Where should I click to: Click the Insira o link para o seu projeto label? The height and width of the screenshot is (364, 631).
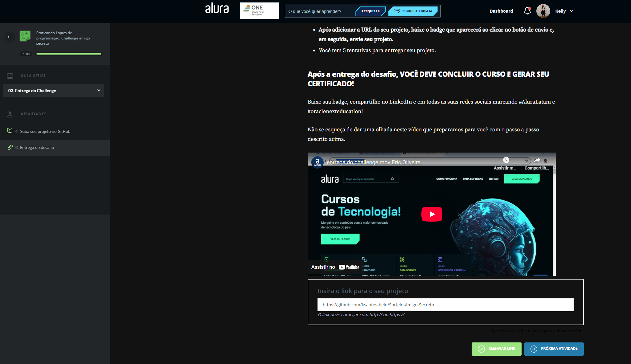(363, 291)
